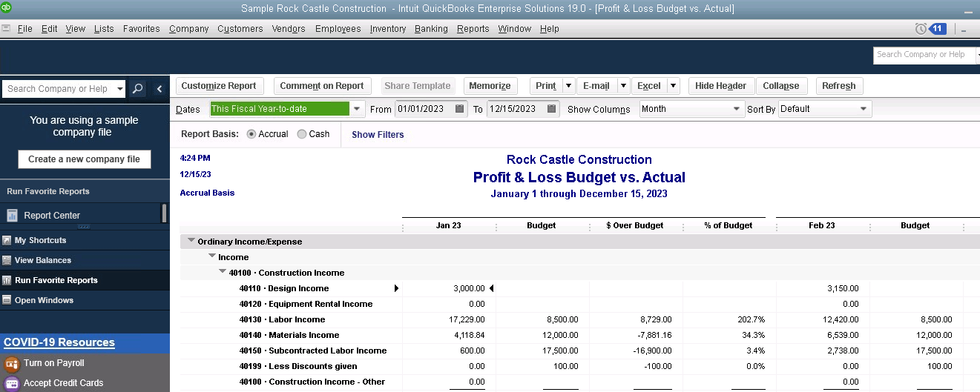Image resolution: width=980 pixels, height=392 pixels.
Task: Collapse the left sidebar with arrow icon
Action: point(160,89)
